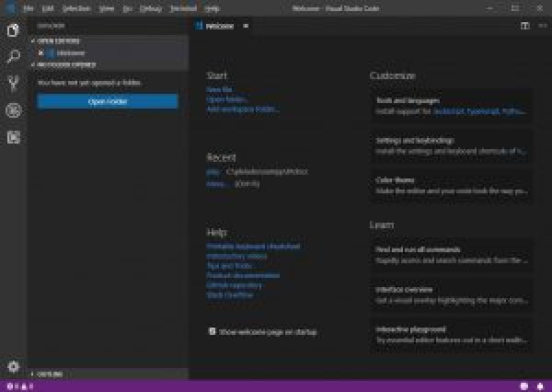Click the VS Code logo in the title bar
The width and height of the screenshot is (552, 392).
10,8
